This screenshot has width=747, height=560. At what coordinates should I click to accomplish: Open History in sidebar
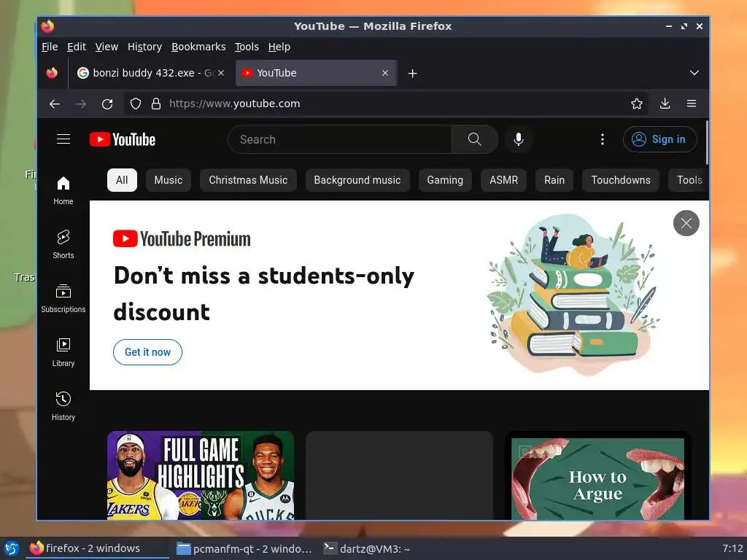[x=63, y=405]
